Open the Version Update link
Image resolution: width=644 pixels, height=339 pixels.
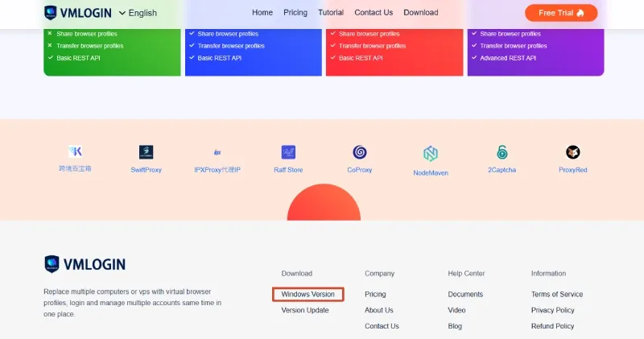point(305,310)
